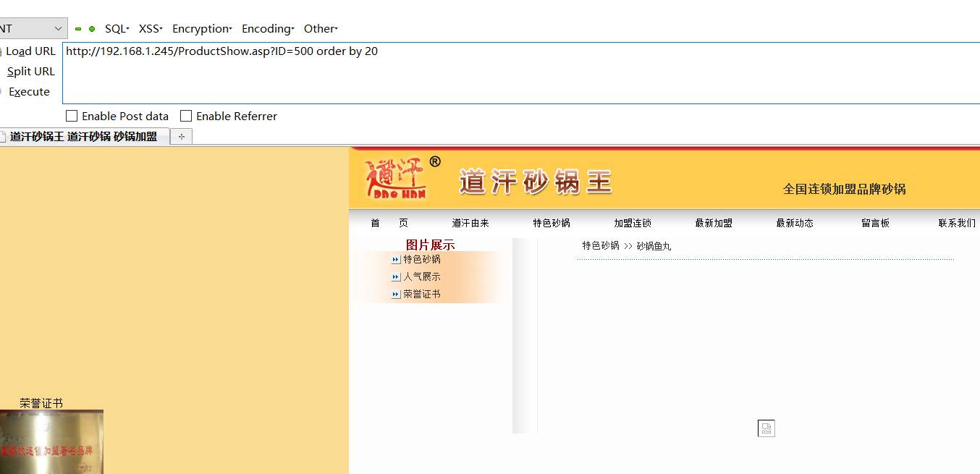Open the Encoding dropdown menu
The height and width of the screenshot is (474, 980).
point(268,29)
